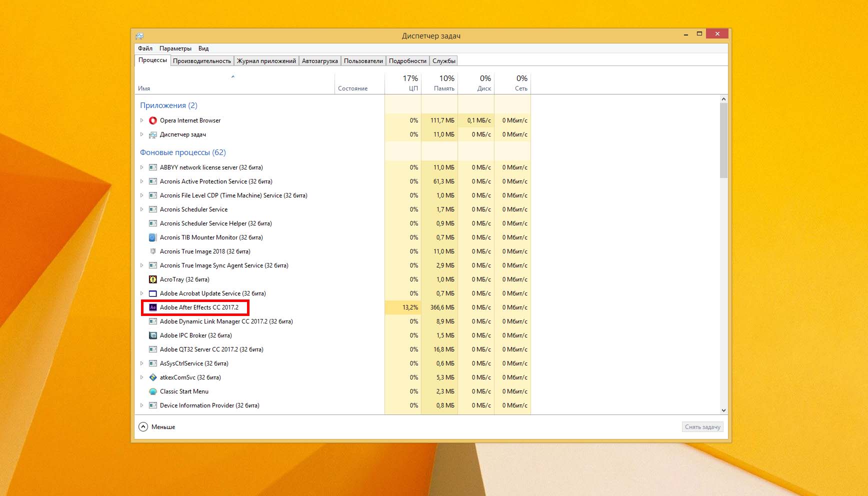Sort by the Сеть column header
Screen dimensions: 868x496
[x=512, y=83]
